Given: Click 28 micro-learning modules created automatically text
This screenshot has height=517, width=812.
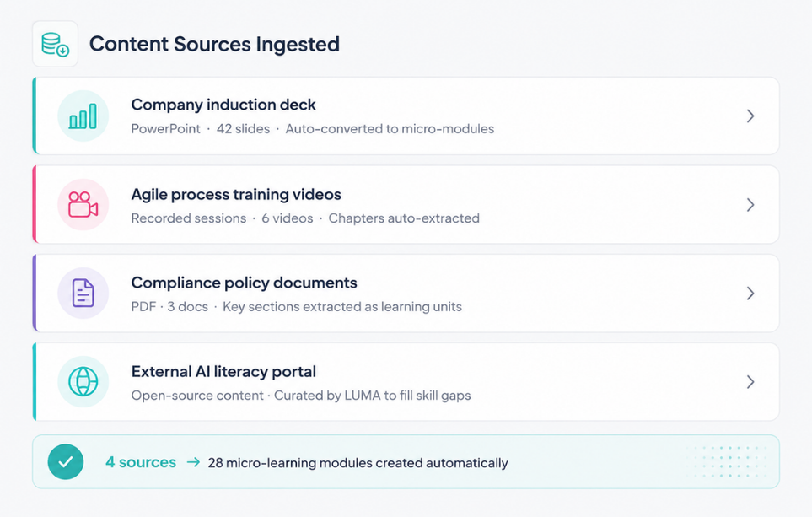Looking at the screenshot, I should pyautogui.click(x=358, y=463).
